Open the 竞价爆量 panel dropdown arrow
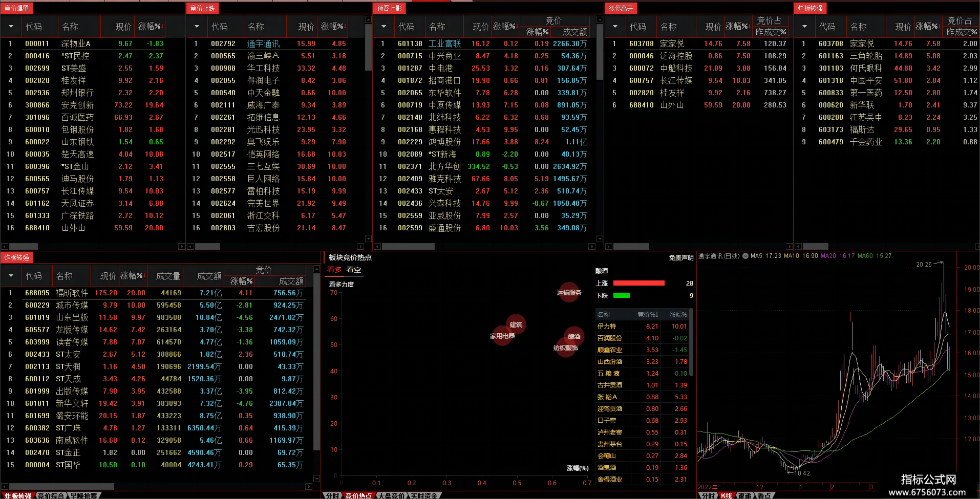Viewport: 980px width, 499px height. 11,27
